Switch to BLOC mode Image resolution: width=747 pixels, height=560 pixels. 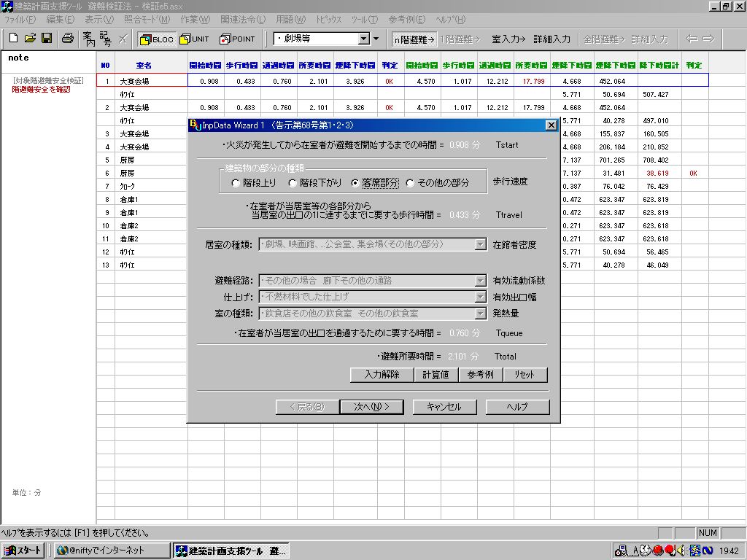coord(157,39)
